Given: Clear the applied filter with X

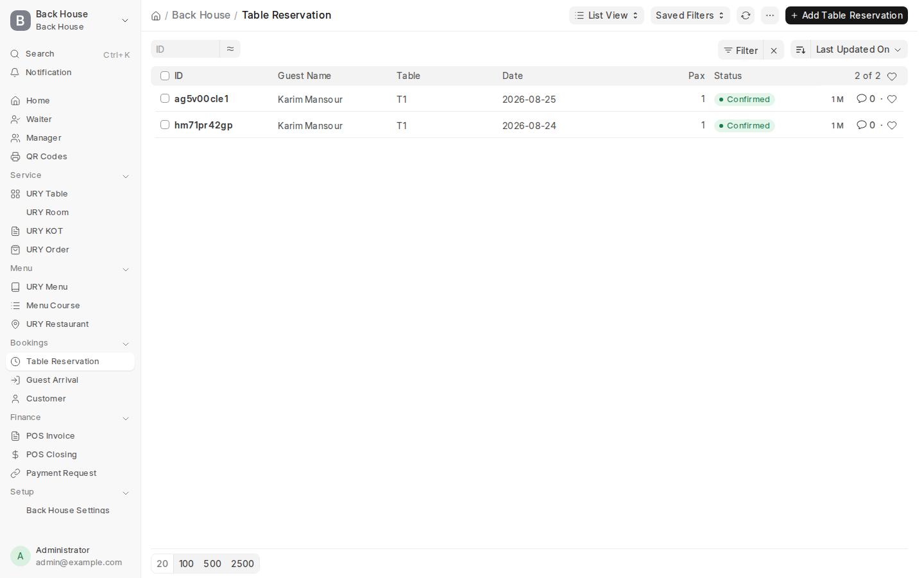Looking at the screenshot, I should (x=774, y=50).
